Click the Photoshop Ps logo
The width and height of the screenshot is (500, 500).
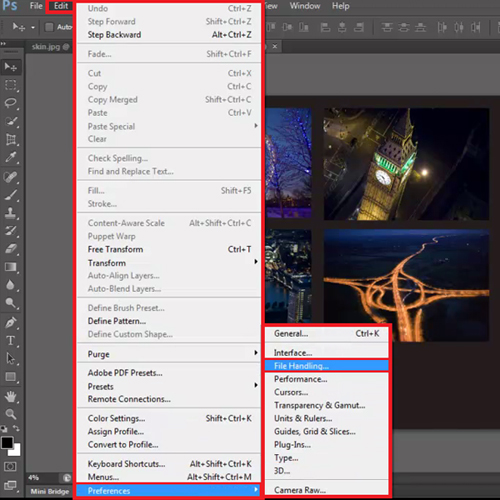click(10, 6)
